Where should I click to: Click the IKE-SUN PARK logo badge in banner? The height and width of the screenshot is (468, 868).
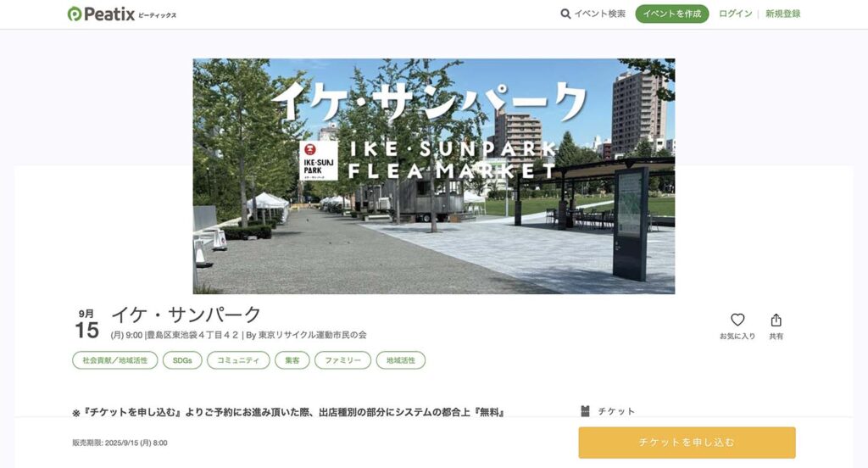pyautogui.click(x=319, y=160)
